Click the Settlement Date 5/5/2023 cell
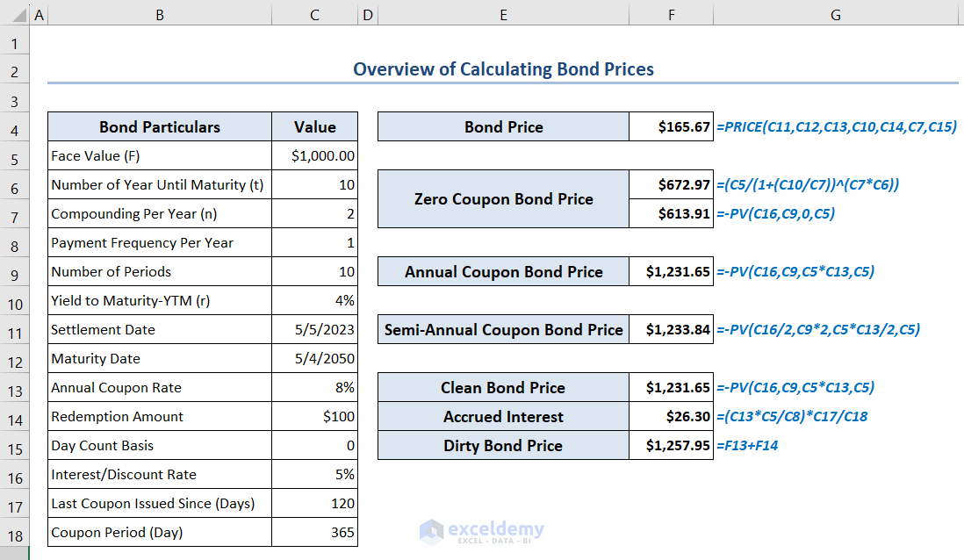 click(315, 330)
